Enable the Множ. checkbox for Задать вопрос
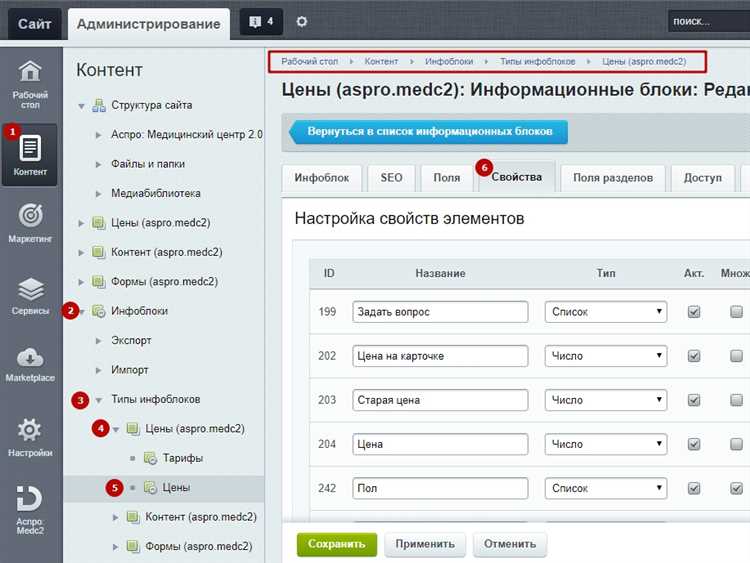750x563 pixels. click(737, 312)
